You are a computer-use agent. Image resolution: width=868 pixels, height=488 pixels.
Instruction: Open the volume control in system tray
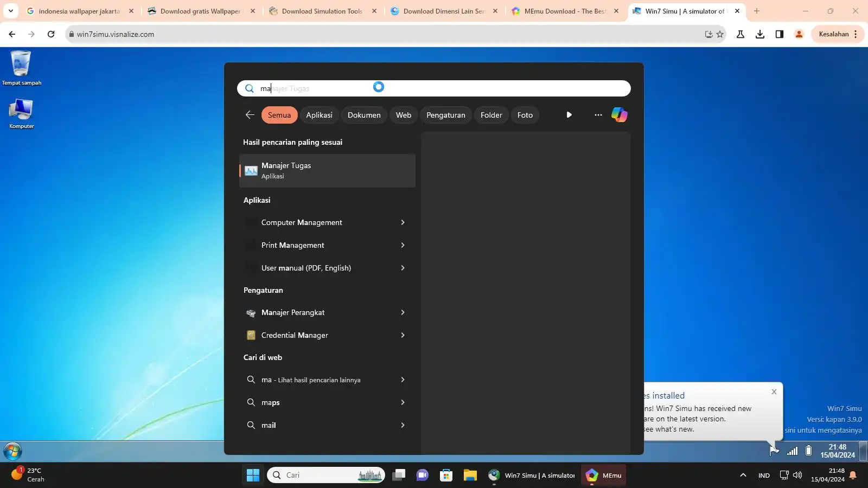[797, 476]
